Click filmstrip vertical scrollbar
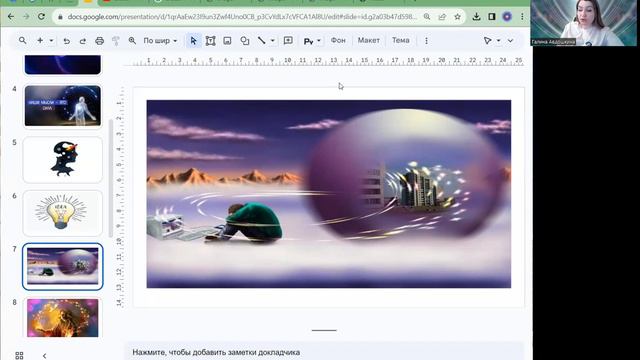 click(x=111, y=178)
